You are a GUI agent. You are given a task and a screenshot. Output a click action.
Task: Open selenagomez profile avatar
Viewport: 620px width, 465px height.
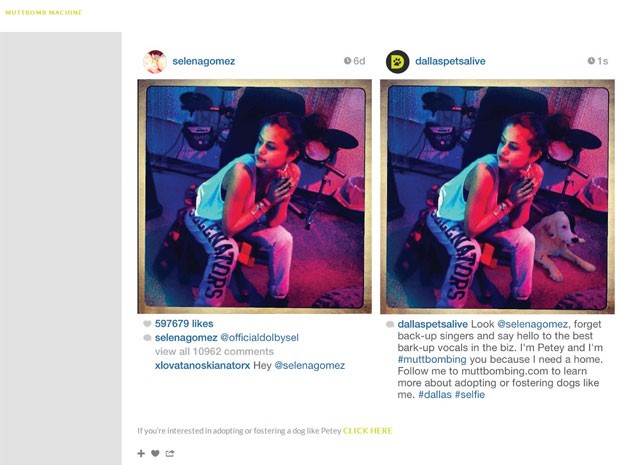(x=155, y=61)
